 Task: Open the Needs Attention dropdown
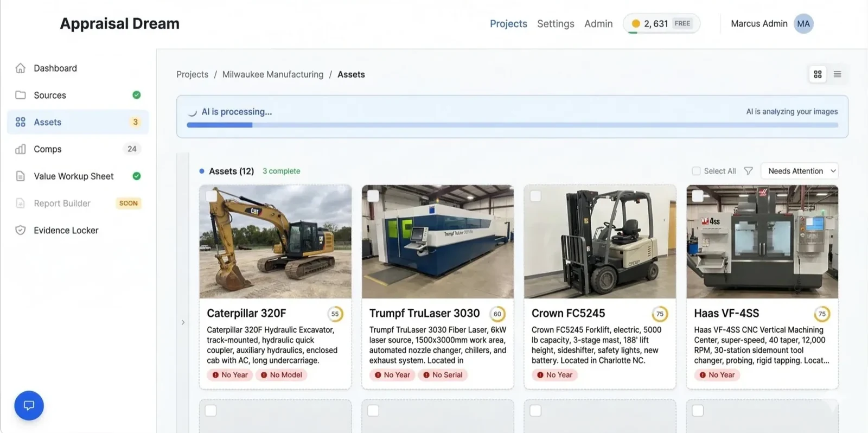coord(800,171)
